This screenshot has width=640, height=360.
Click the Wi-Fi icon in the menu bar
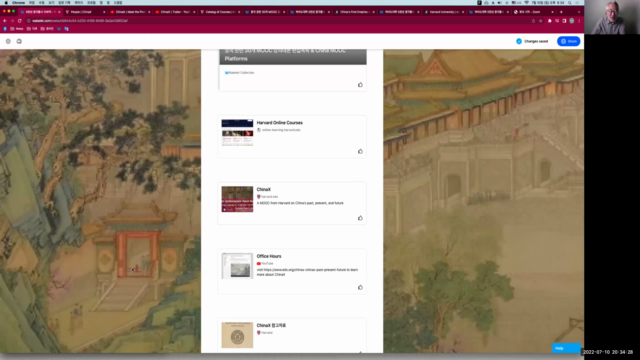(527, 2)
